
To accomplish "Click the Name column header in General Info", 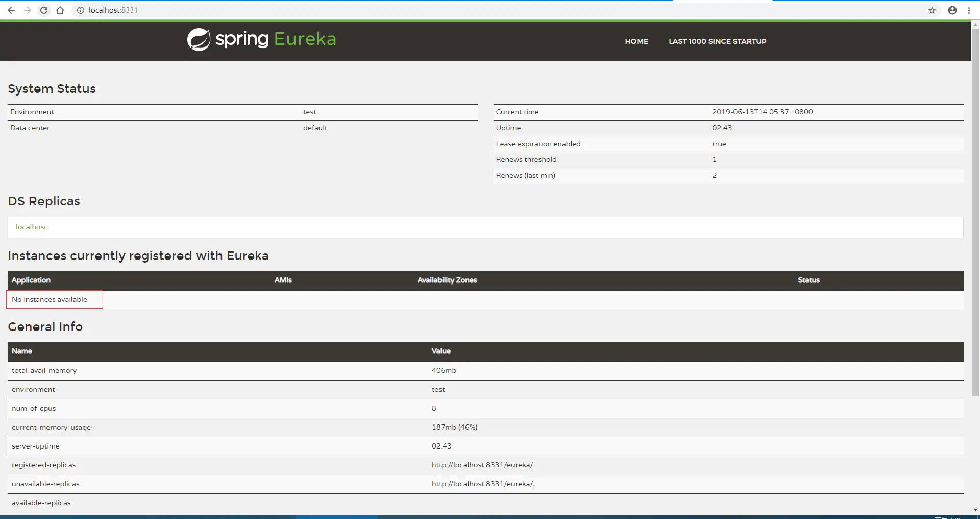I will 22,351.
